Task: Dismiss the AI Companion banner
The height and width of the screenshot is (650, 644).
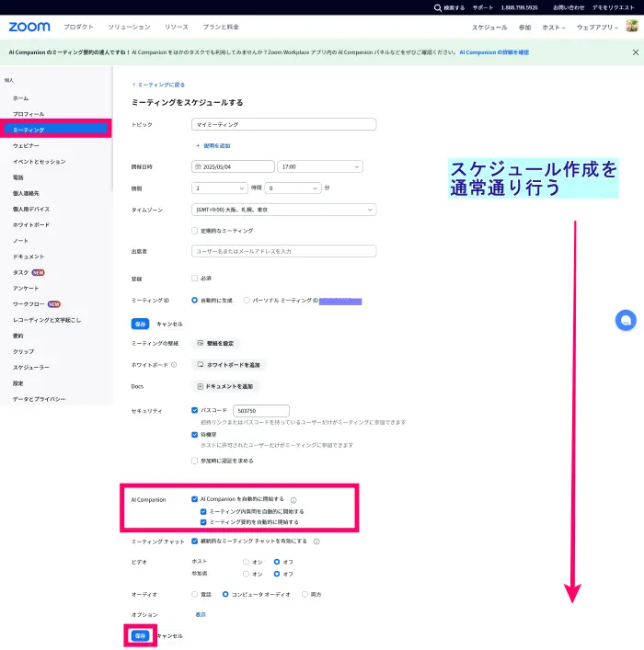Action: click(x=636, y=52)
